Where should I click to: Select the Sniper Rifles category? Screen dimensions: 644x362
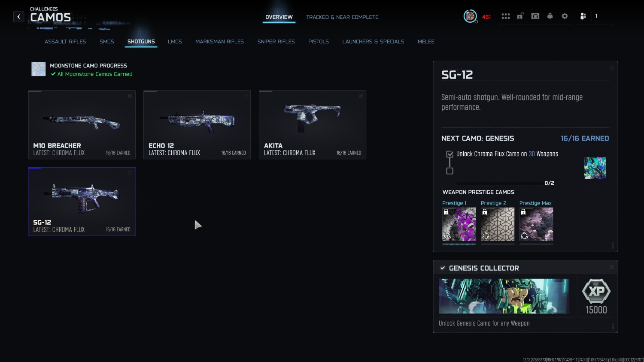pyautogui.click(x=276, y=42)
